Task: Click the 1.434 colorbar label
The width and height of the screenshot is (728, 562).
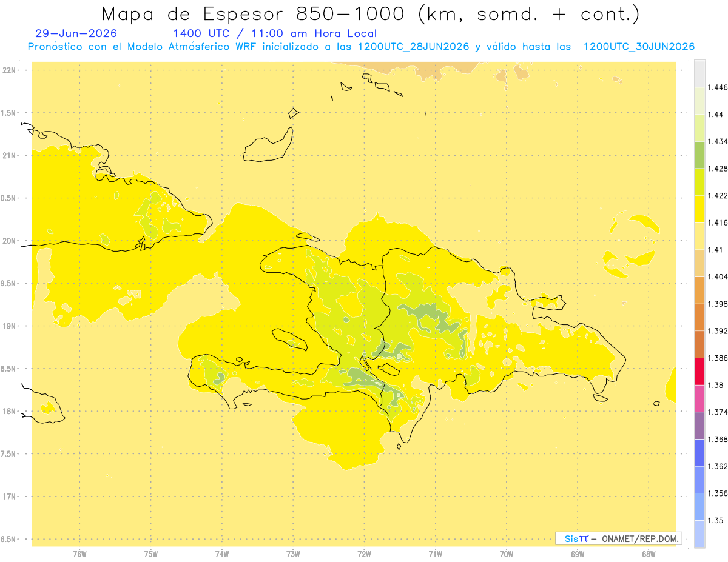Action: [717, 141]
